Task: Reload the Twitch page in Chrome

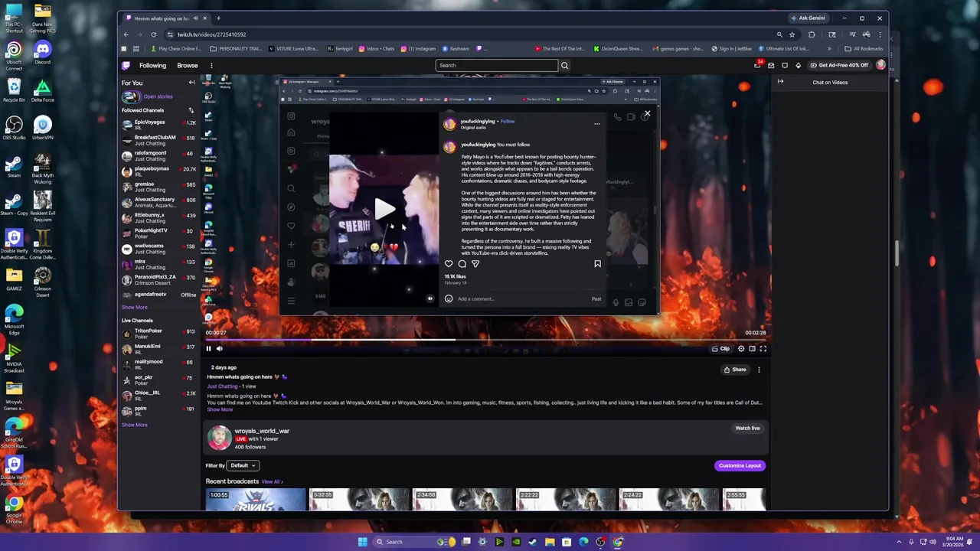Action: [x=153, y=34]
